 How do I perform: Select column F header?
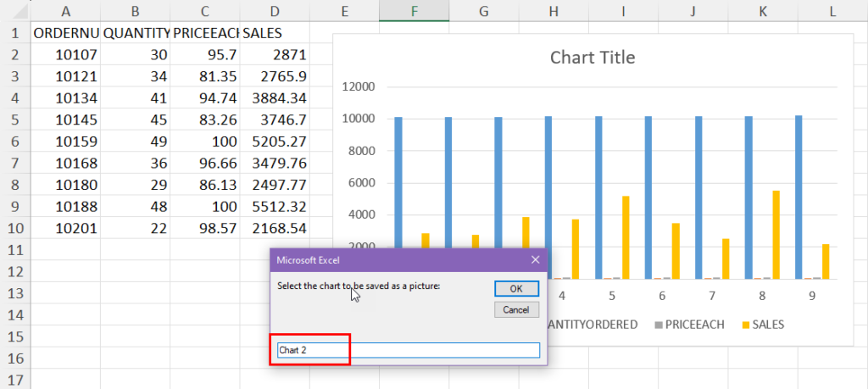pyautogui.click(x=414, y=11)
